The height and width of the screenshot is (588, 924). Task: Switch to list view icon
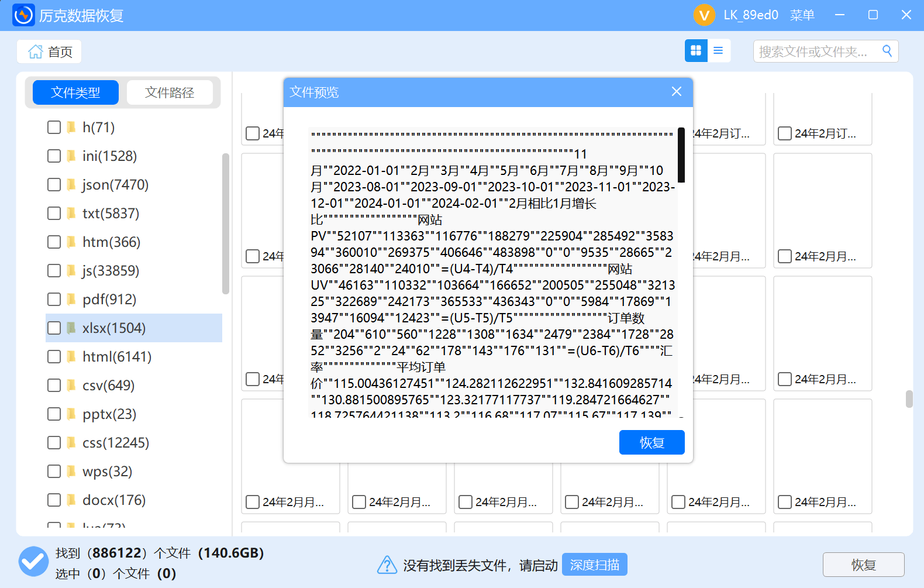click(718, 51)
